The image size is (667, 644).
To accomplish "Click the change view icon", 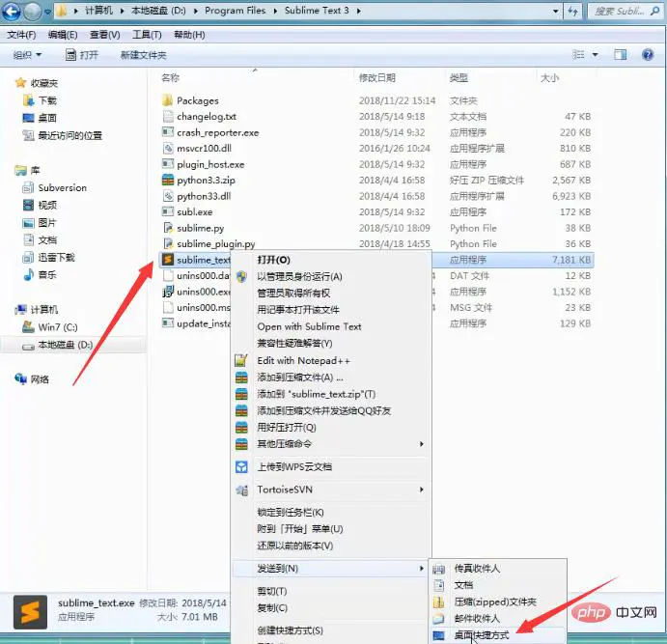I will 578,54.
